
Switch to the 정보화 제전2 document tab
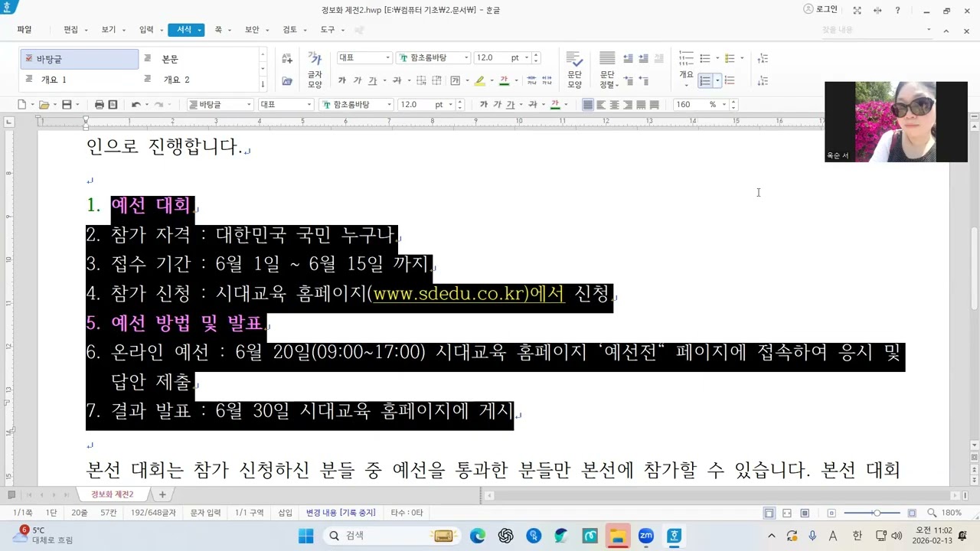click(x=113, y=494)
